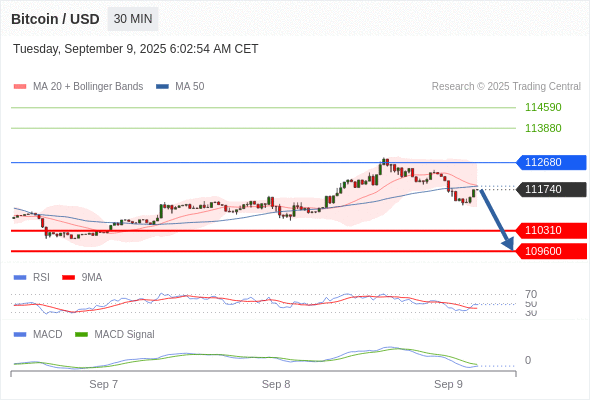The height and width of the screenshot is (400, 590).
Task: Click the MACD blue legend marker
Action: (x=20, y=334)
